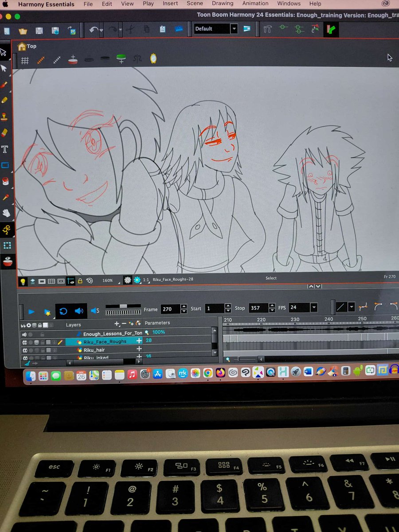Screen dimensions: 399x532
Task: Mute the Enough_Lessons_For_Ton sound layer
Action: pos(25,334)
